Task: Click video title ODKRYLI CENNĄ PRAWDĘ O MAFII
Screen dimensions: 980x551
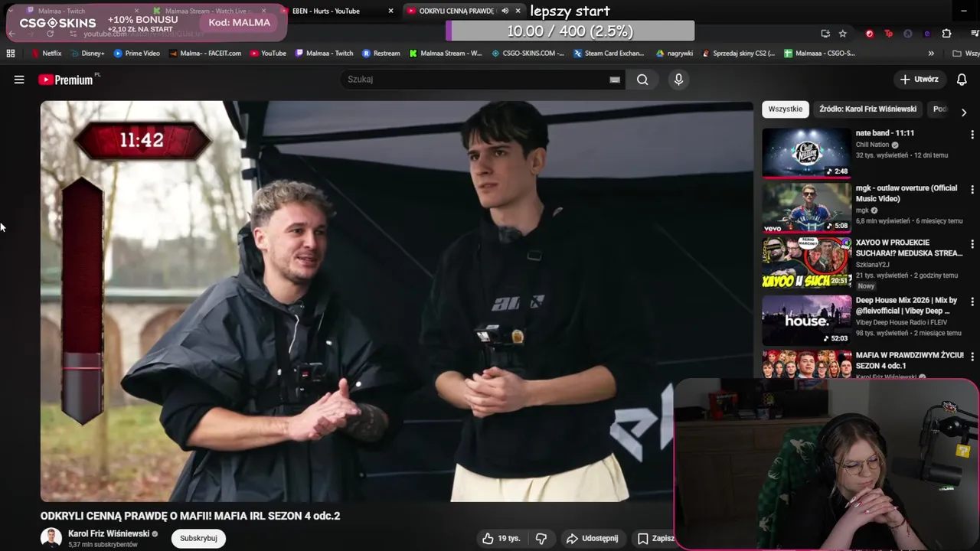Action: tap(190, 516)
